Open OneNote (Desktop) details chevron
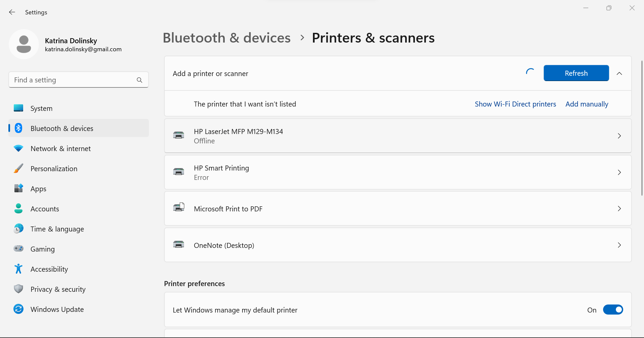Image resolution: width=644 pixels, height=338 pixels. click(x=619, y=245)
